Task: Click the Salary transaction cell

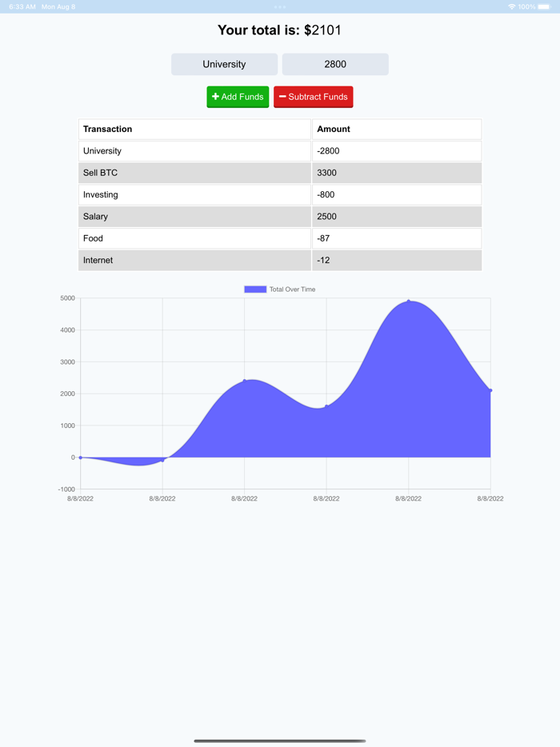Action: tap(194, 217)
